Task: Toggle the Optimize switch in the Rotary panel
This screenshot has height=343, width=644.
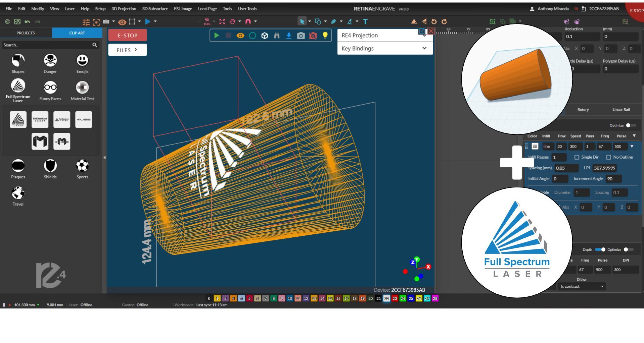Action: point(630,125)
